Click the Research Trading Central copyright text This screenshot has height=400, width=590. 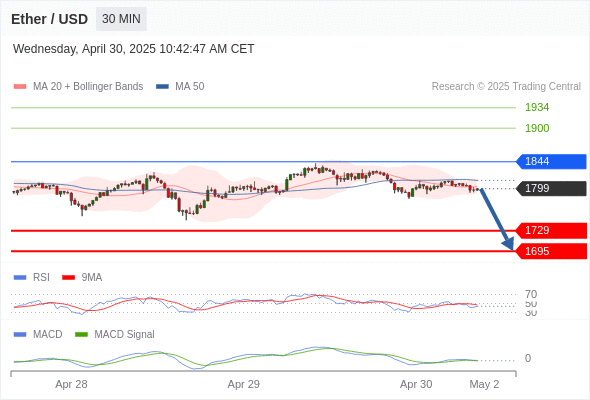506,87
